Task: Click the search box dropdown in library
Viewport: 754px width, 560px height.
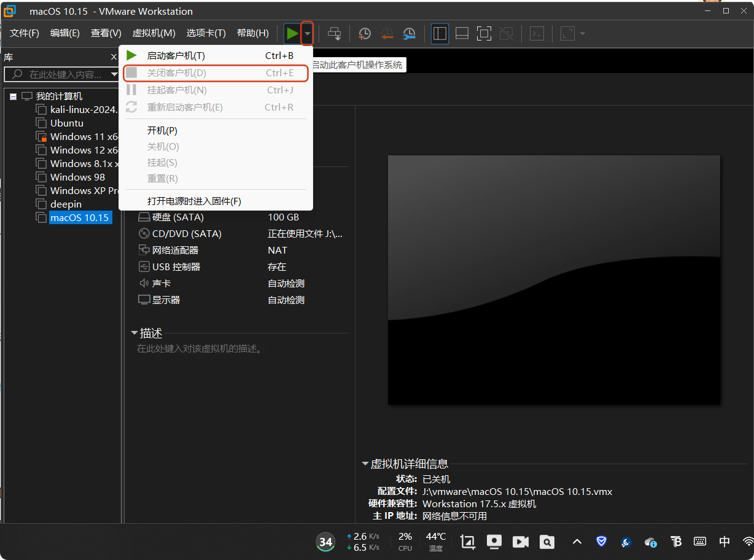Action: (x=114, y=74)
